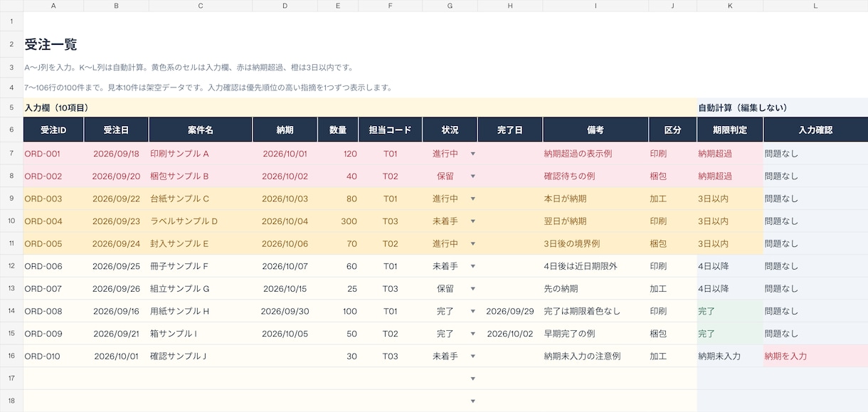Click the 担当コード header cell
This screenshot has height=412, width=868.
click(x=391, y=130)
